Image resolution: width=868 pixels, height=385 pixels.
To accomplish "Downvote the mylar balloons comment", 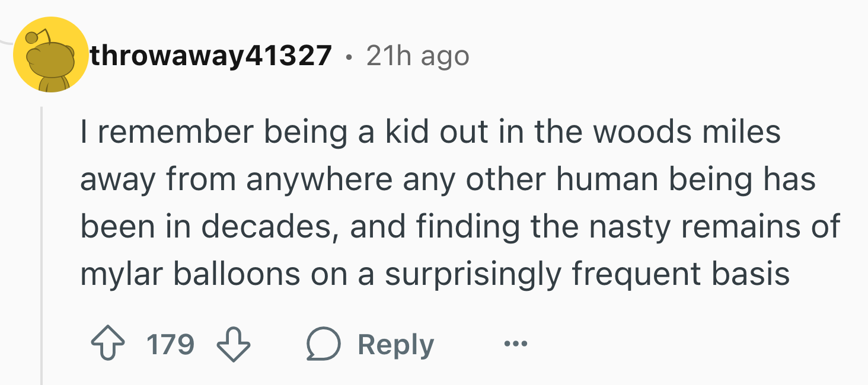I will click(234, 345).
